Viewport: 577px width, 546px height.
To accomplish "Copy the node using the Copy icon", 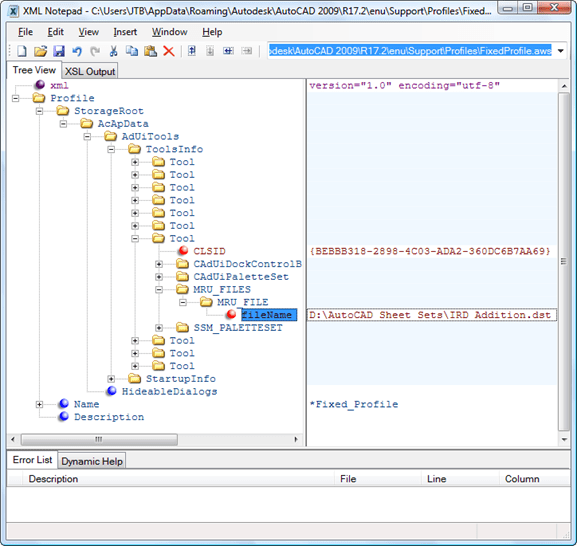I will click(x=132, y=51).
